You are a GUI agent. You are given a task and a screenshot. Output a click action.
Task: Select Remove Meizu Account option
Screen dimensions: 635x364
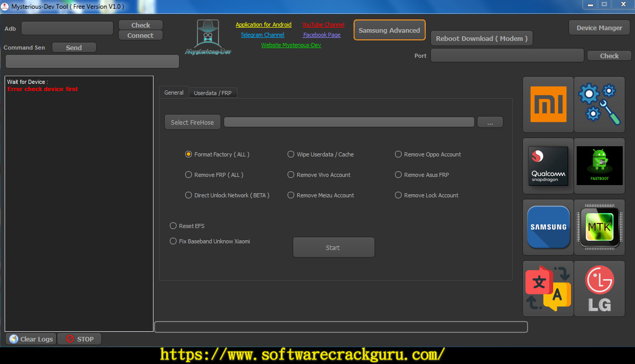tap(321, 195)
